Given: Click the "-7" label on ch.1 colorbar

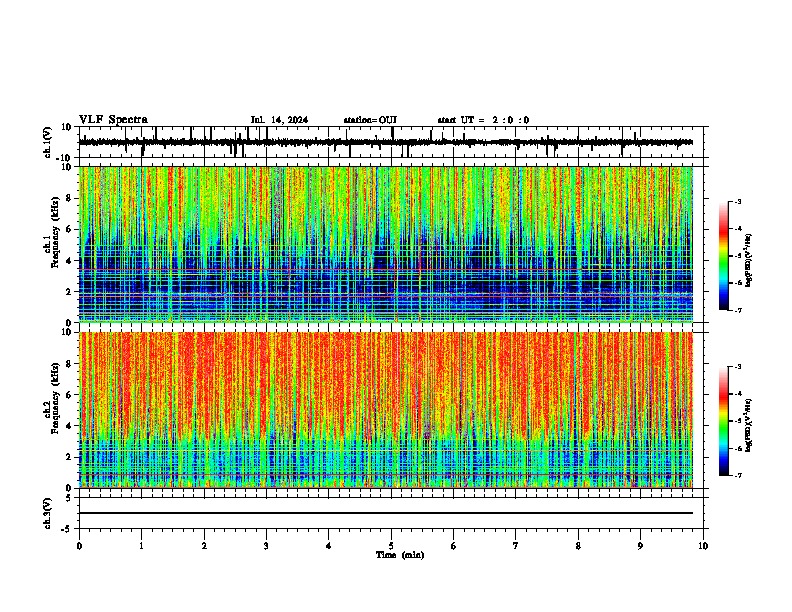Looking at the screenshot, I should (737, 311).
